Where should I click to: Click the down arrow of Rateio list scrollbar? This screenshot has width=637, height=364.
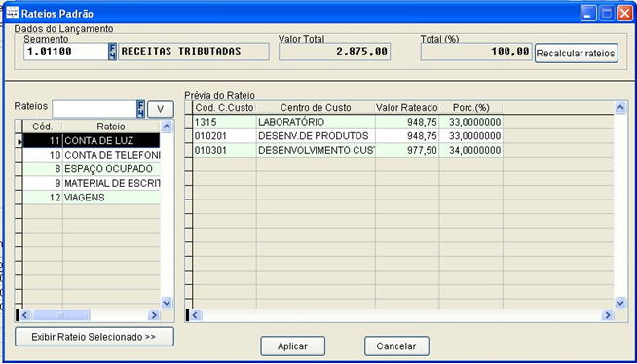click(167, 303)
